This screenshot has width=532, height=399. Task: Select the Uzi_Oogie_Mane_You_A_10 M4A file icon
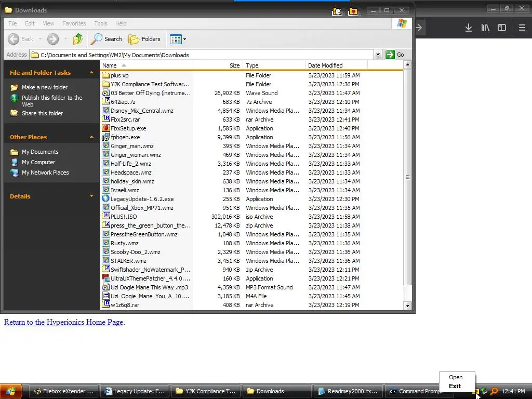point(106,296)
